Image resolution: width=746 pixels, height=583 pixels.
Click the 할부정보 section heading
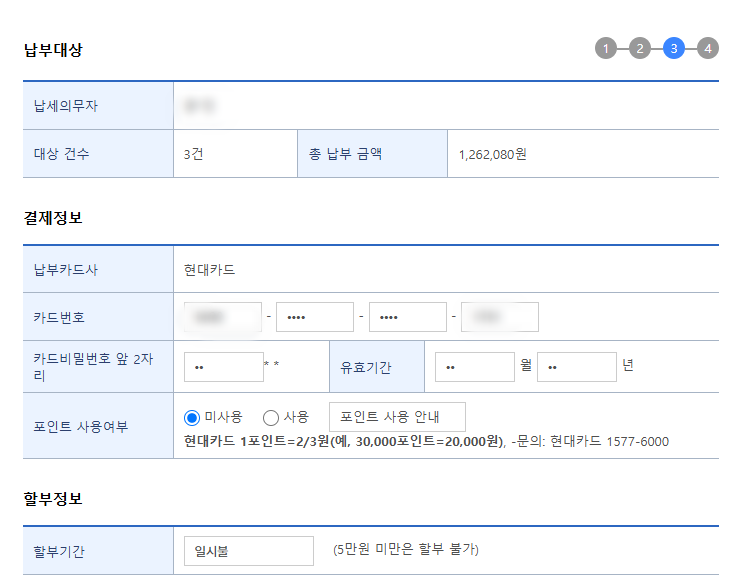53,499
